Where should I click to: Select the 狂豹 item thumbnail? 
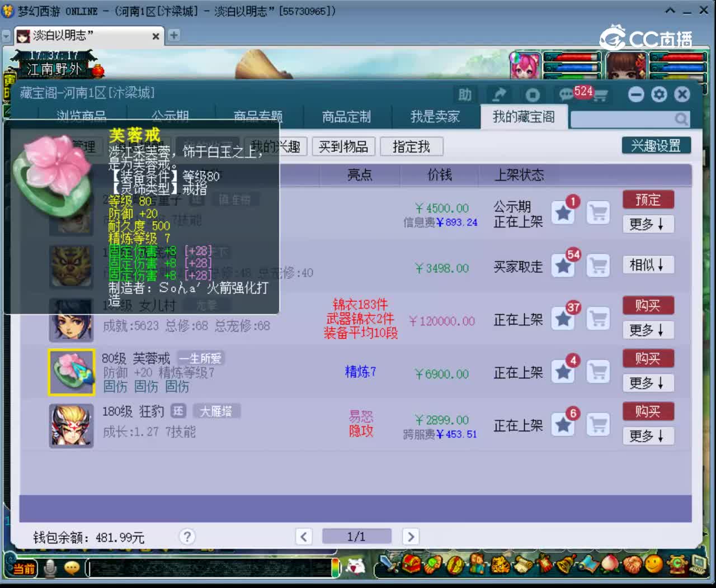(x=71, y=425)
